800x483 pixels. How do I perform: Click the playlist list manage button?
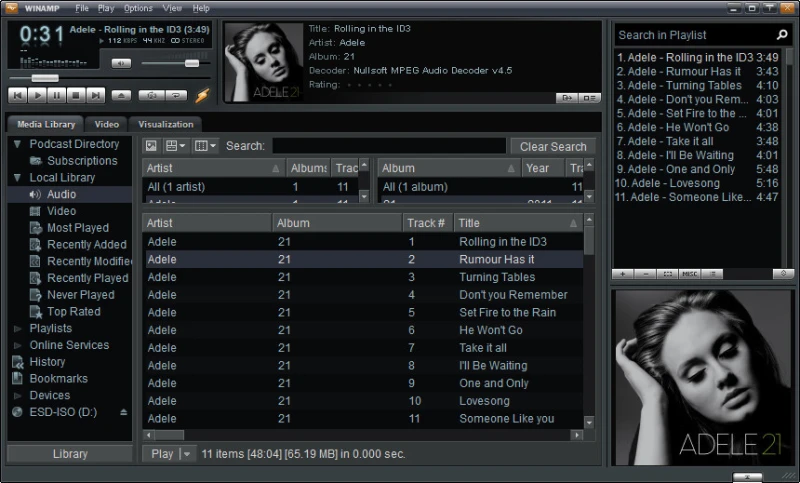tap(712, 274)
